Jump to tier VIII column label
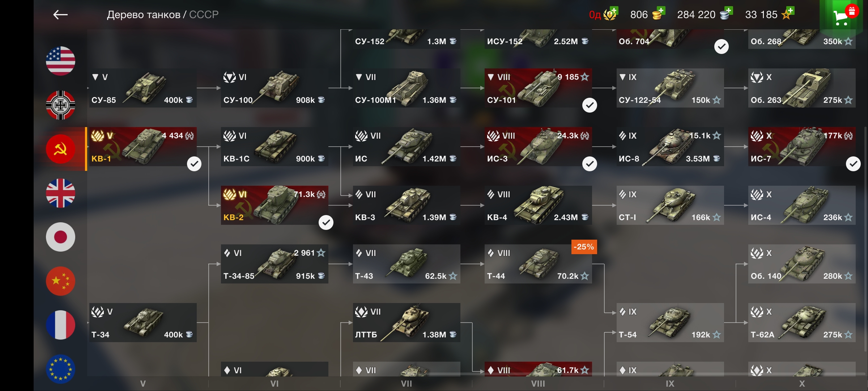This screenshot has width=868, height=391. [538, 384]
